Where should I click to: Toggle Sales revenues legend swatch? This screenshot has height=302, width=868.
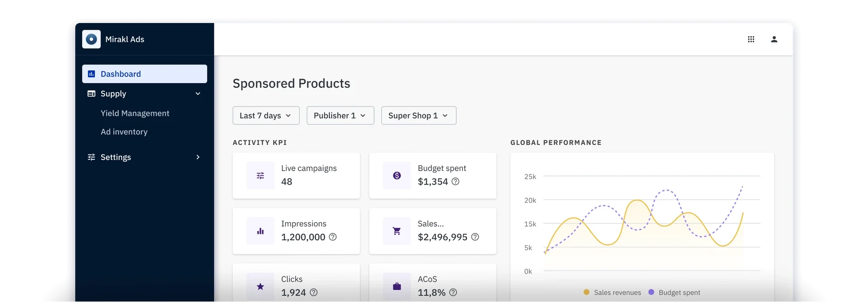pos(586,293)
